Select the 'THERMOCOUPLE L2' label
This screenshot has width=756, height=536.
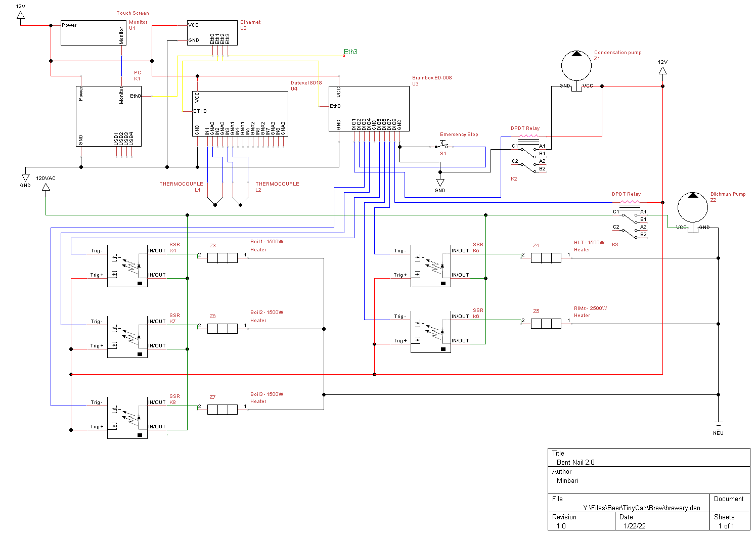point(277,187)
